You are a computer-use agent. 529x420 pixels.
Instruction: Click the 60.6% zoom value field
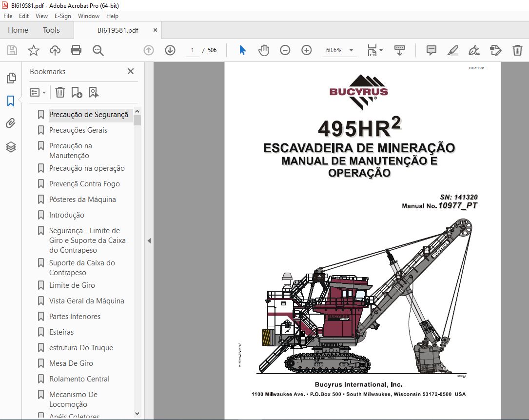coord(333,50)
